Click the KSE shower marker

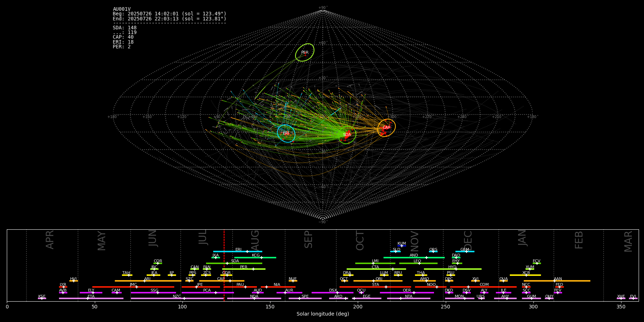(42, 298)
